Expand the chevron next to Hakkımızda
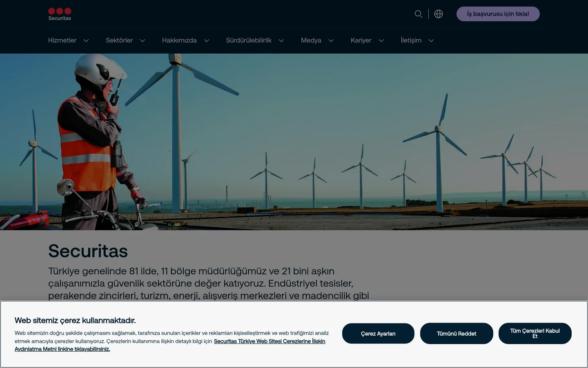588x368 pixels. pos(207,40)
